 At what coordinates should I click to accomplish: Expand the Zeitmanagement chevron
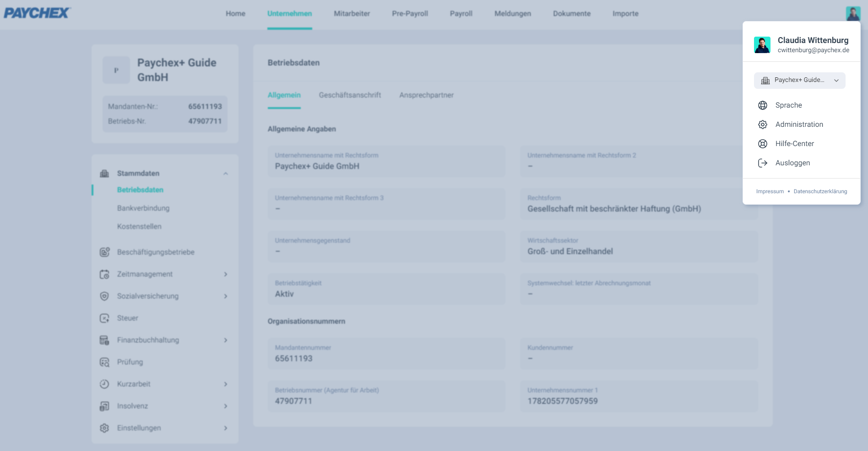(226, 274)
